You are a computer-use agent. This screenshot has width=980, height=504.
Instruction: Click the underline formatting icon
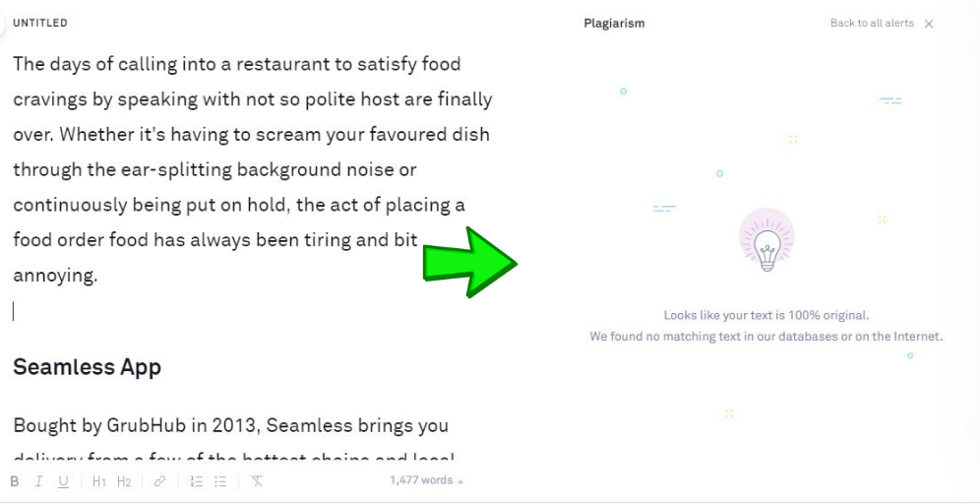pyautogui.click(x=64, y=481)
